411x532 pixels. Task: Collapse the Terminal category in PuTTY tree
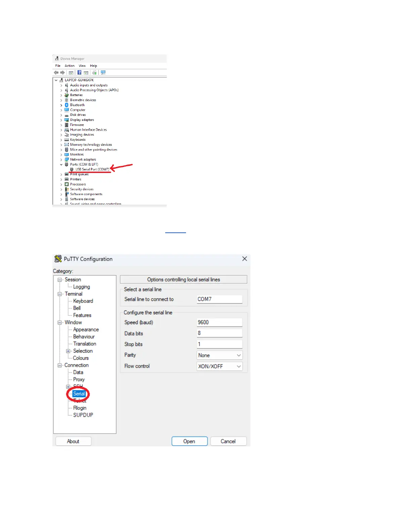(x=59, y=294)
